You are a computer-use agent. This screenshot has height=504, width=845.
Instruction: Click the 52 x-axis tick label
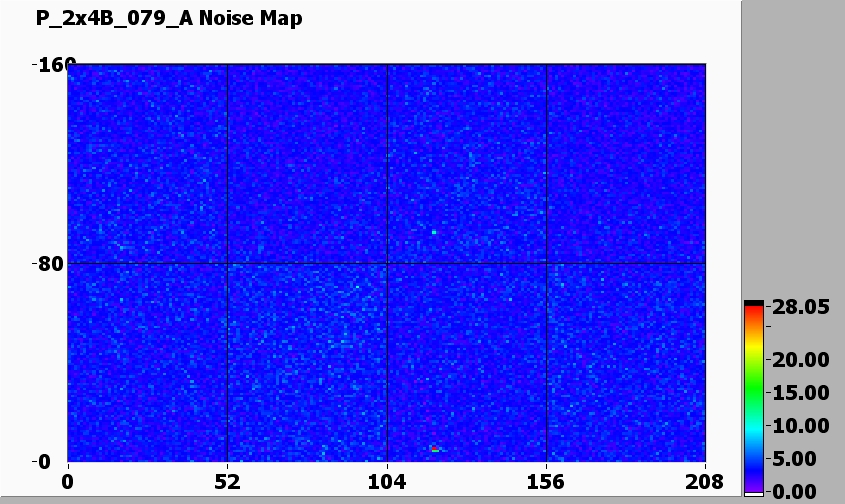point(227,482)
